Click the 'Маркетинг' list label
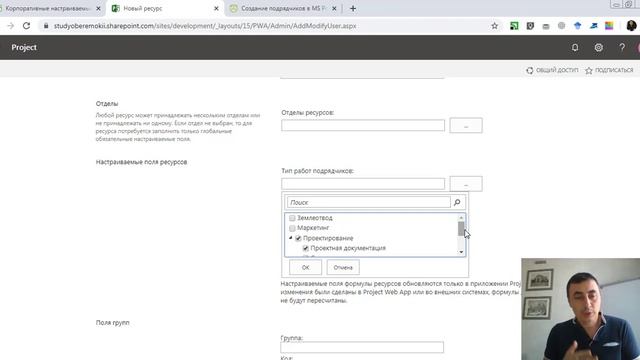This screenshot has height=360, width=640. [x=313, y=228]
